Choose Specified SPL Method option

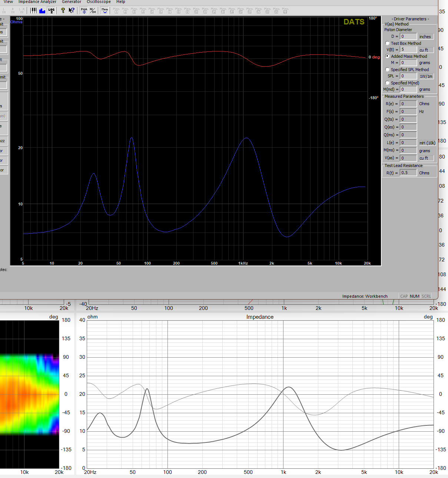click(388, 70)
